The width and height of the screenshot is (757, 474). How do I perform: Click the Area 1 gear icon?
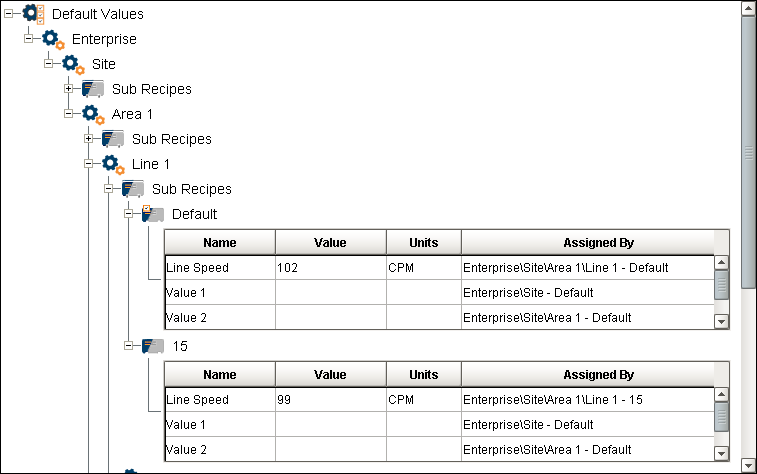93,114
